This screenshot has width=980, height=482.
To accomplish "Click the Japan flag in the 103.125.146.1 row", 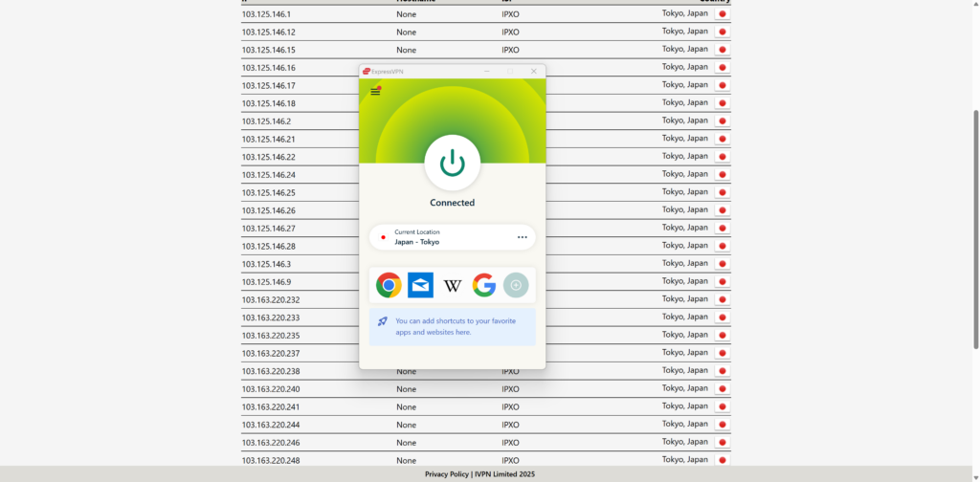I will [723, 13].
